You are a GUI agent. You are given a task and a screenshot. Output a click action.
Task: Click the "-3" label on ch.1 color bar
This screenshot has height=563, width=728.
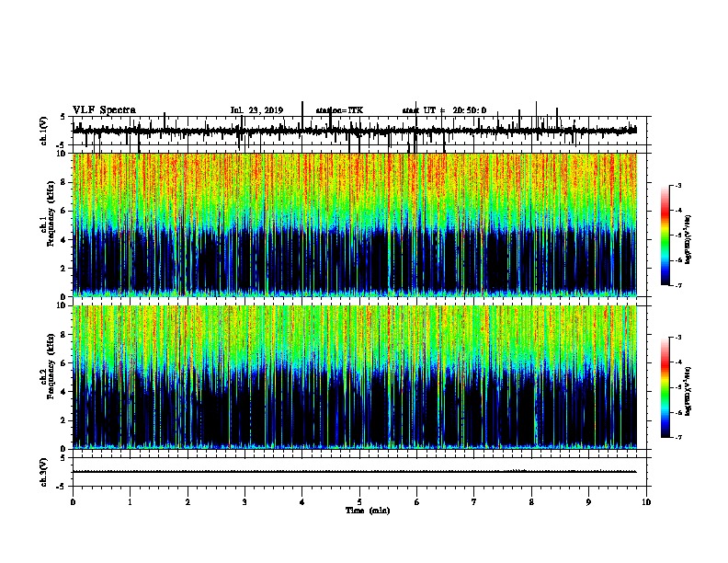coord(678,185)
